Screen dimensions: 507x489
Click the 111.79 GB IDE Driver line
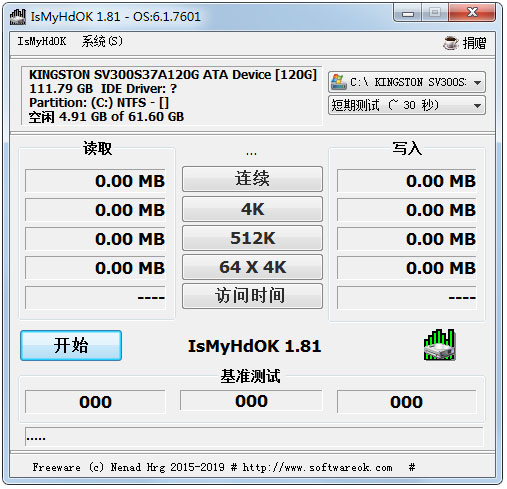coord(103,89)
